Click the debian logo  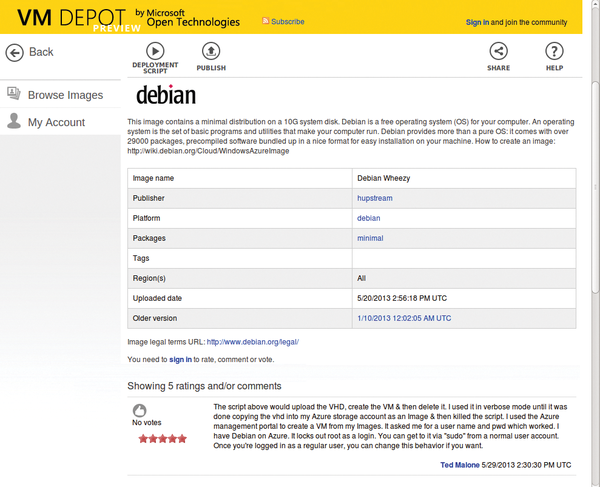click(166, 94)
